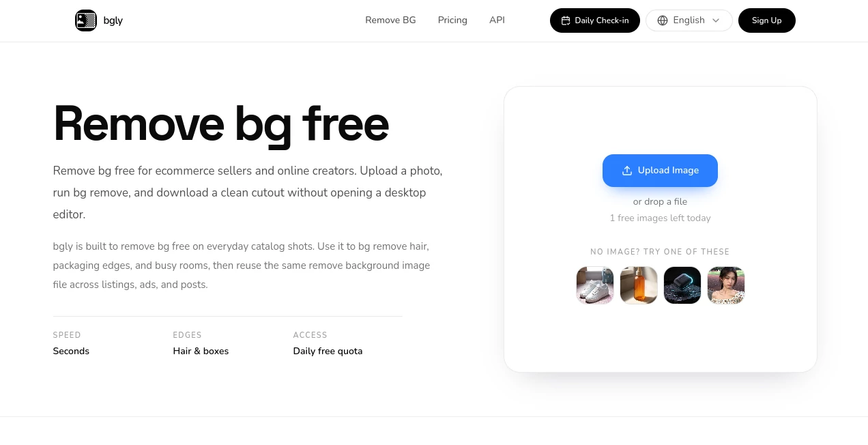The image size is (868, 445).
Task: Try the dark earbuds case sample image
Action: click(682, 285)
